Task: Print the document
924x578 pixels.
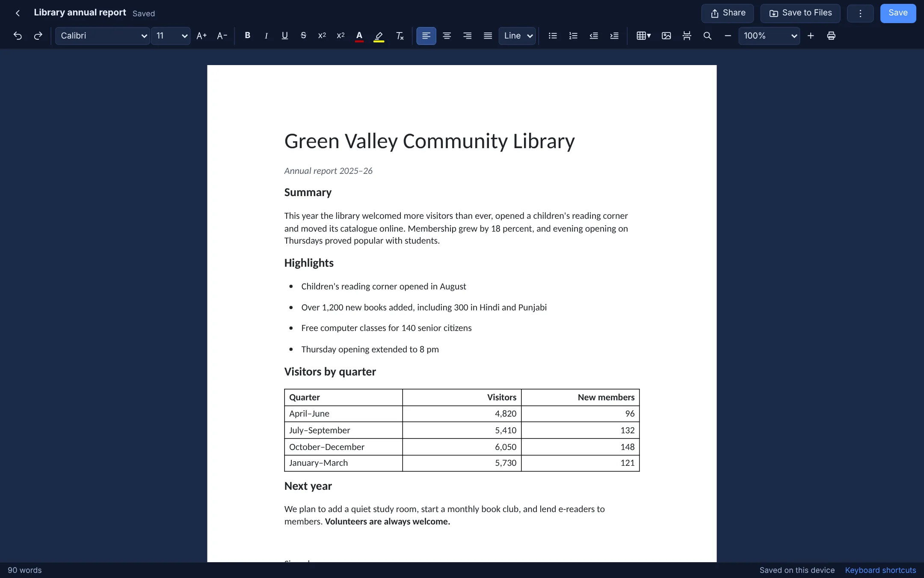Action: [831, 36]
